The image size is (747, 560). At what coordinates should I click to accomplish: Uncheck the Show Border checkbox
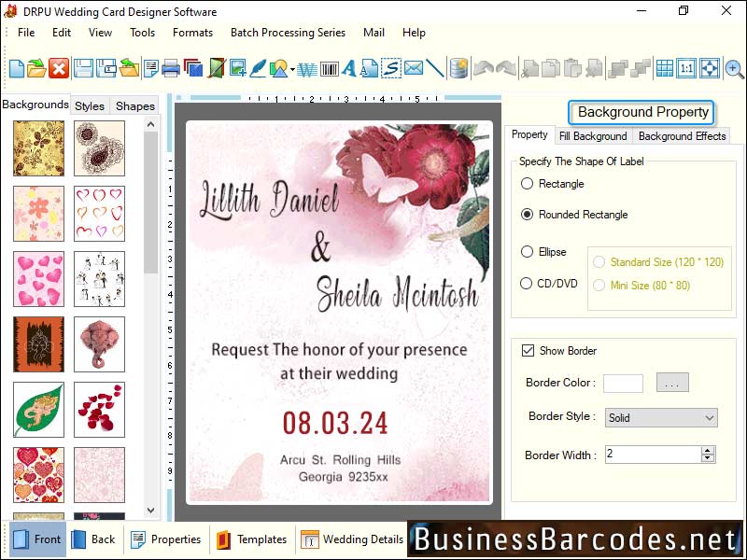point(529,350)
